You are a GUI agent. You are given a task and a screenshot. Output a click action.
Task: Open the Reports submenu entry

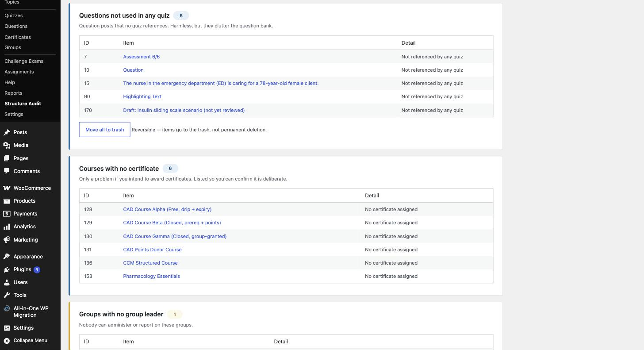[13, 93]
